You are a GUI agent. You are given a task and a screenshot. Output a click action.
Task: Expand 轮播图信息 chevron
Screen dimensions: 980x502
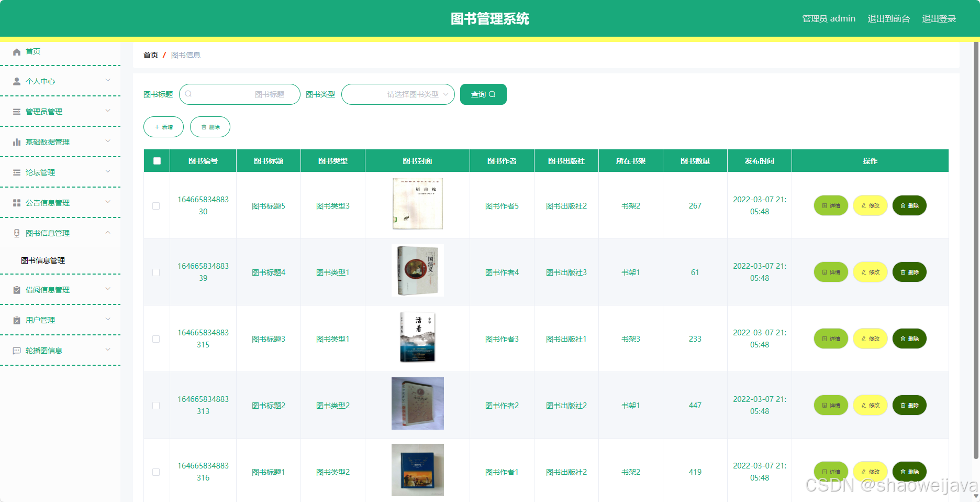[108, 350]
